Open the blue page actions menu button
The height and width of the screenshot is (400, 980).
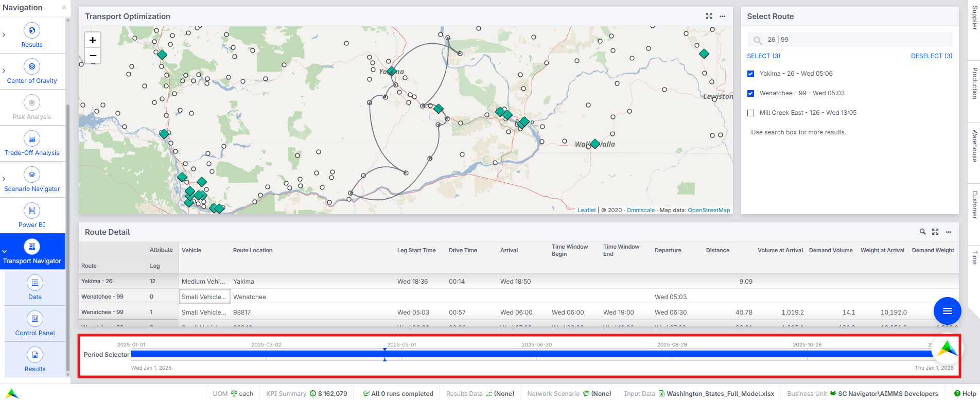click(x=947, y=311)
